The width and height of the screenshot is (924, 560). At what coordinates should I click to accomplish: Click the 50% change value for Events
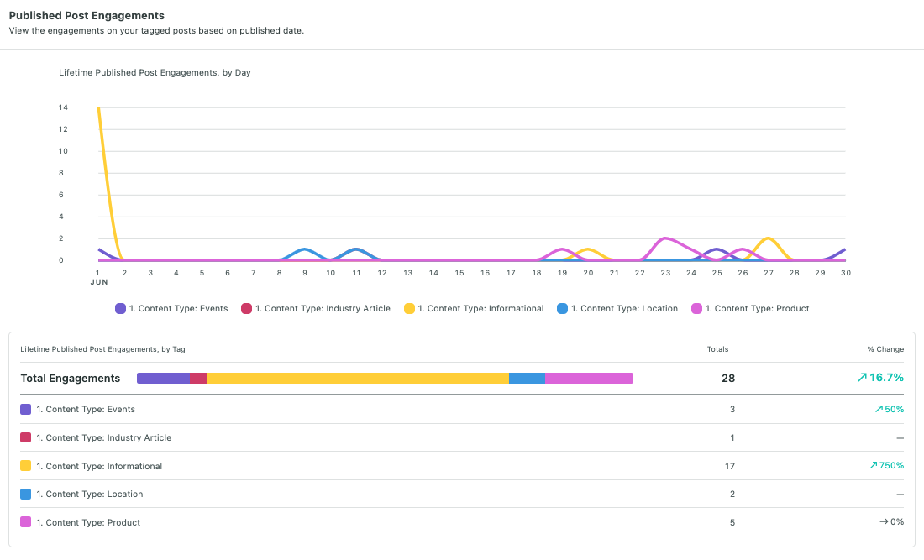tap(894, 409)
